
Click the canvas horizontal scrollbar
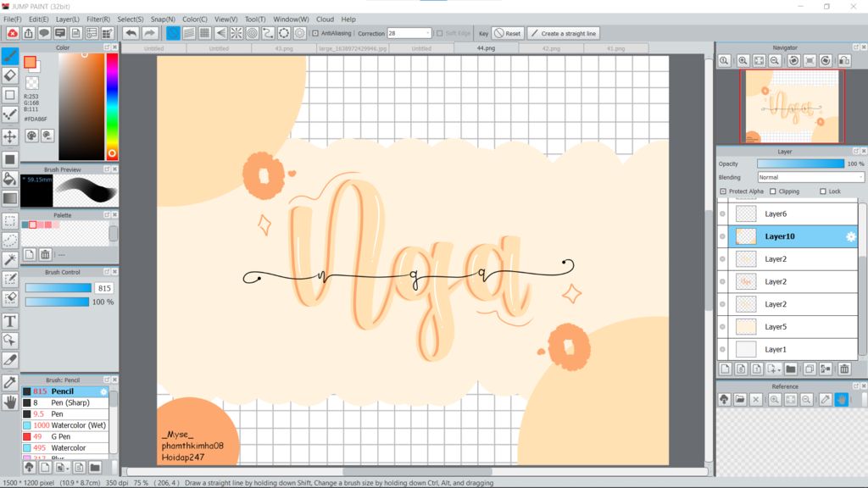[x=417, y=471]
